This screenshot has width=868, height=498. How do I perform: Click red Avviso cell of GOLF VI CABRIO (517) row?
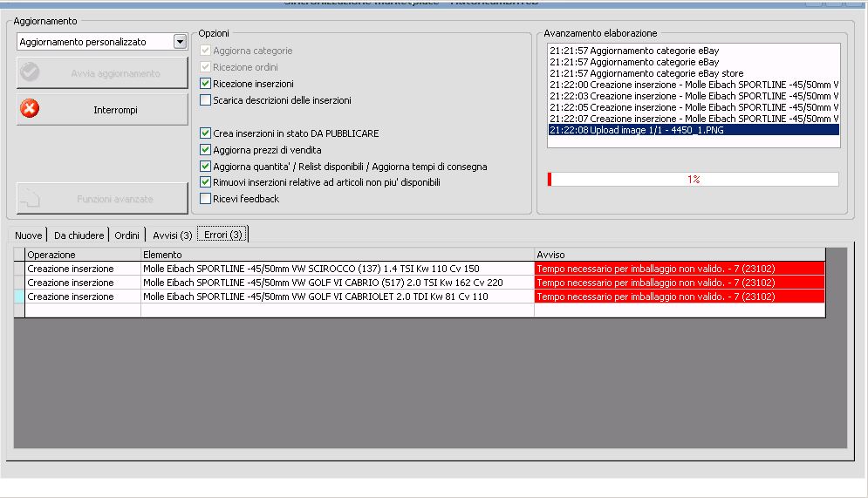[x=680, y=283]
